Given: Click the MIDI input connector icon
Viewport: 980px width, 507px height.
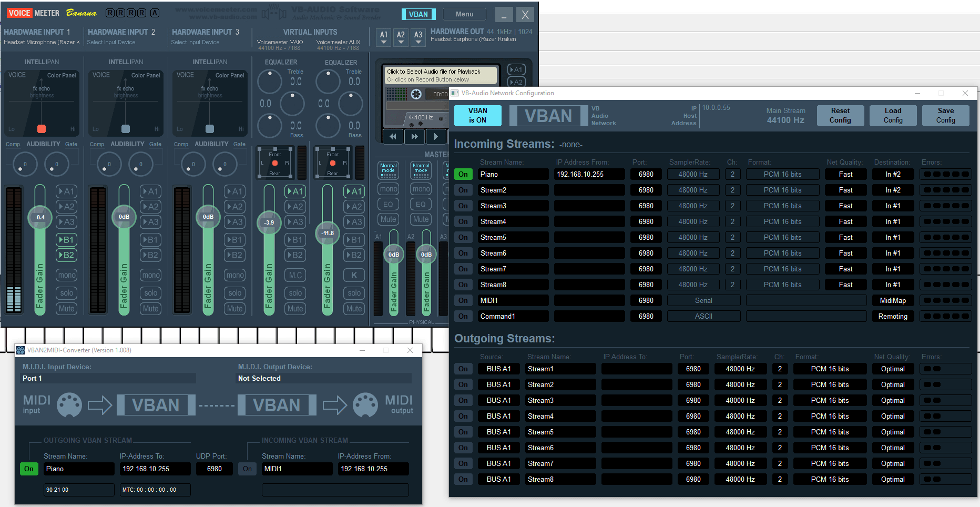Looking at the screenshot, I should click(69, 405).
